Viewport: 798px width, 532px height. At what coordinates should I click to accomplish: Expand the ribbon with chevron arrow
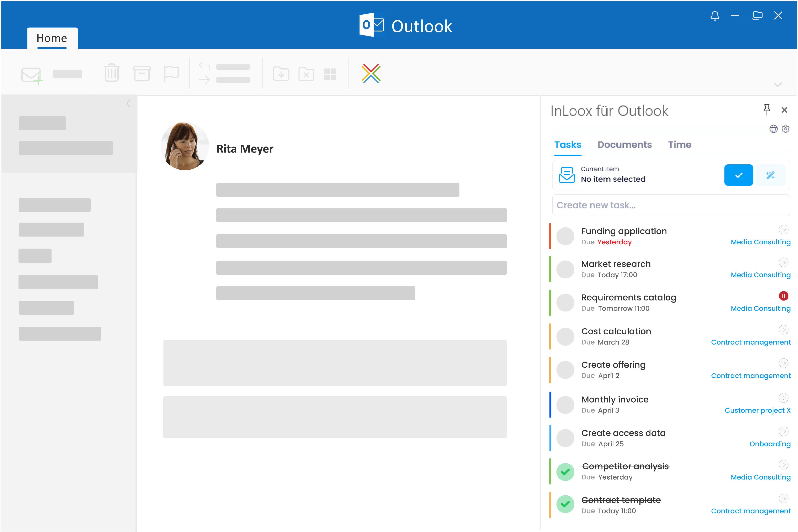pos(777,85)
